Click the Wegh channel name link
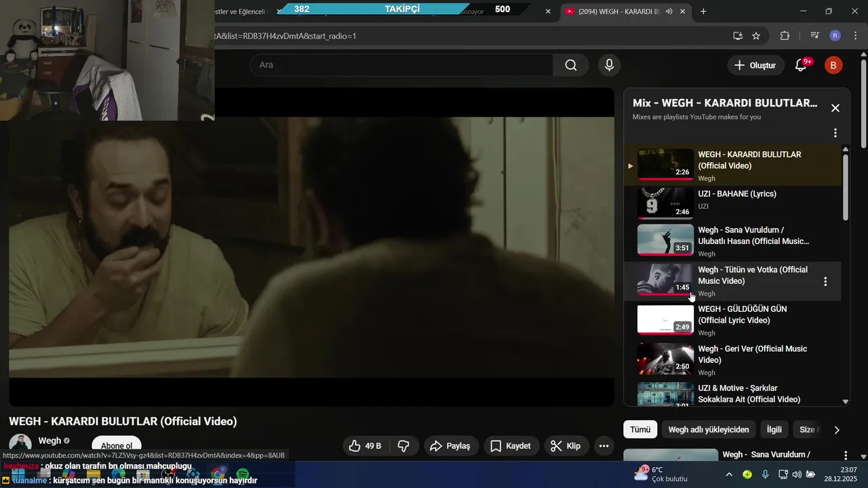Viewport: 868px width, 488px height. (x=50, y=441)
